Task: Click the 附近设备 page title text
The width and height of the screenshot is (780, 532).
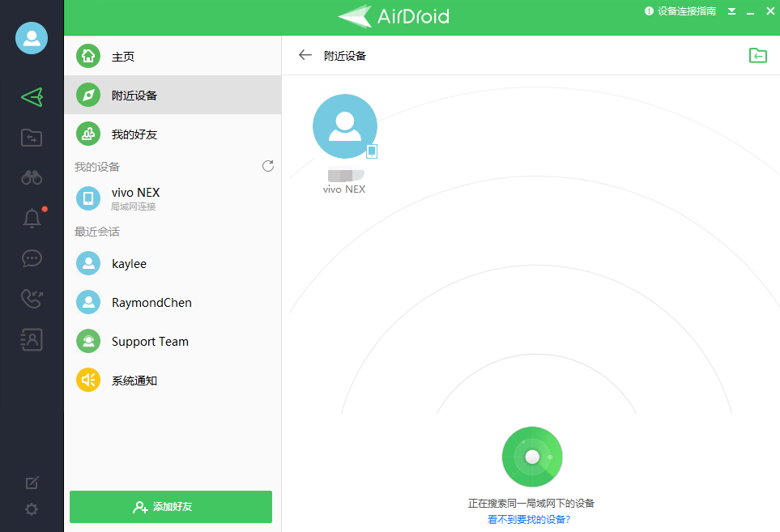Action: pos(345,56)
